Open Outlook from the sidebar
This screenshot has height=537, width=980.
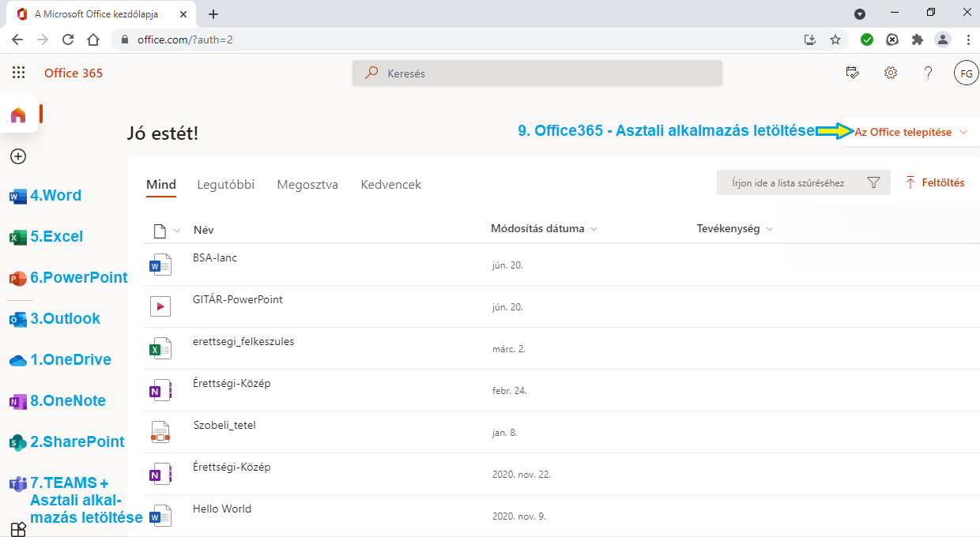pos(17,318)
